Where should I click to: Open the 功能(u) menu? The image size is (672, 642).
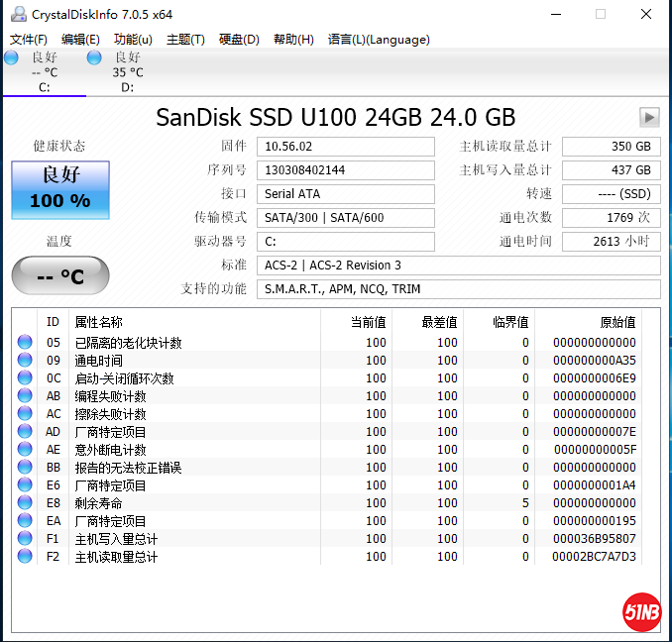[x=133, y=40]
